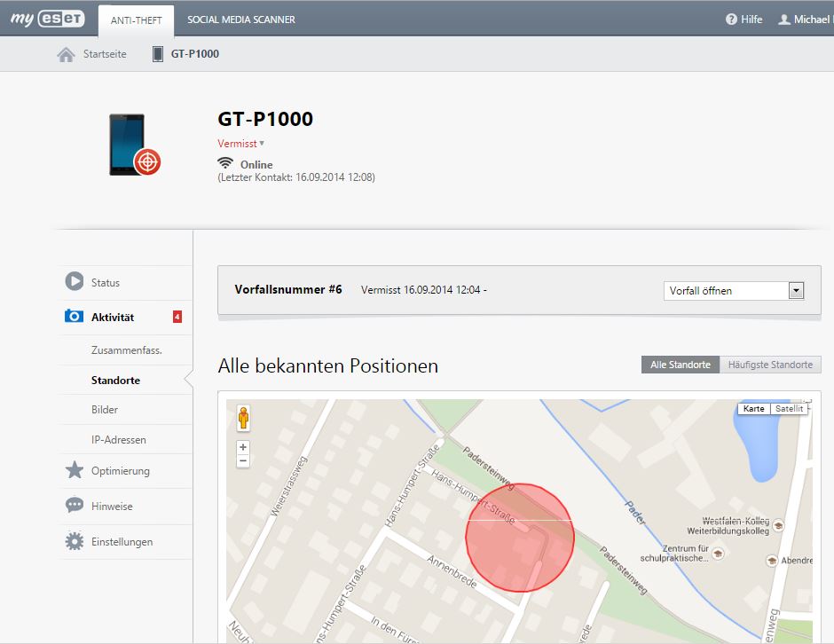This screenshot has width=834, height=644.
Task: Click the red notification badge showing 4
Action: [x=177, y=317]
